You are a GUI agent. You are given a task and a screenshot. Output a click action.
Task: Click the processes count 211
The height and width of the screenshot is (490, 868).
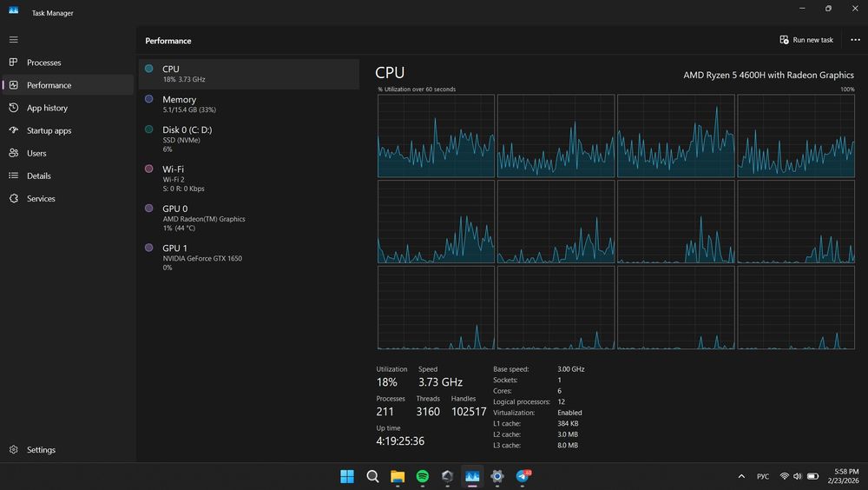point(385,411)
